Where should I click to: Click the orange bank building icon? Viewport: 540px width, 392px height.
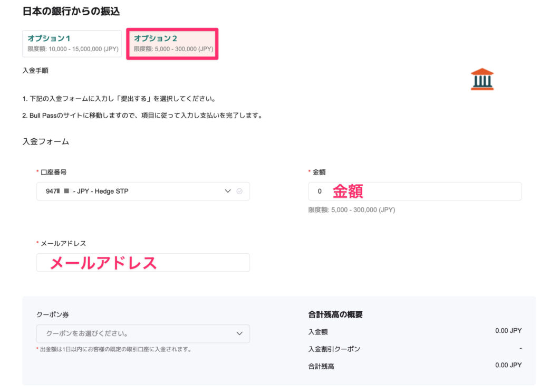pyautogui.click(x=482, y=79)
